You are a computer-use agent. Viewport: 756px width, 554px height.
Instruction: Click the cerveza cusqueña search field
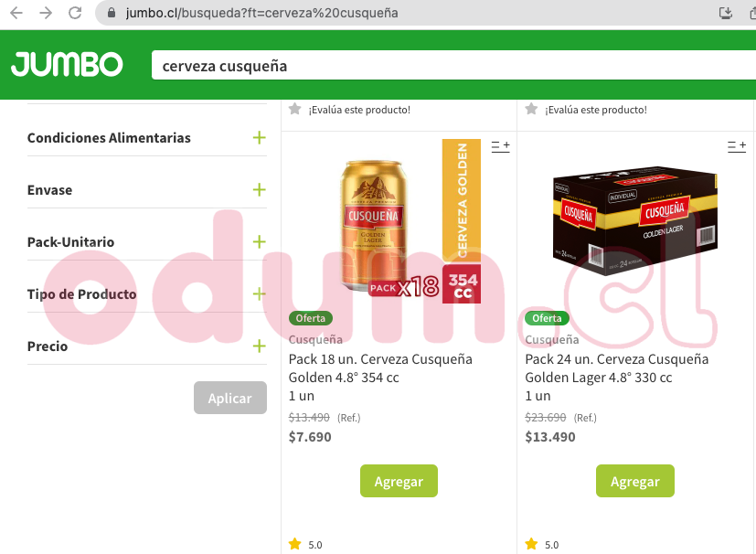point(453,66)
